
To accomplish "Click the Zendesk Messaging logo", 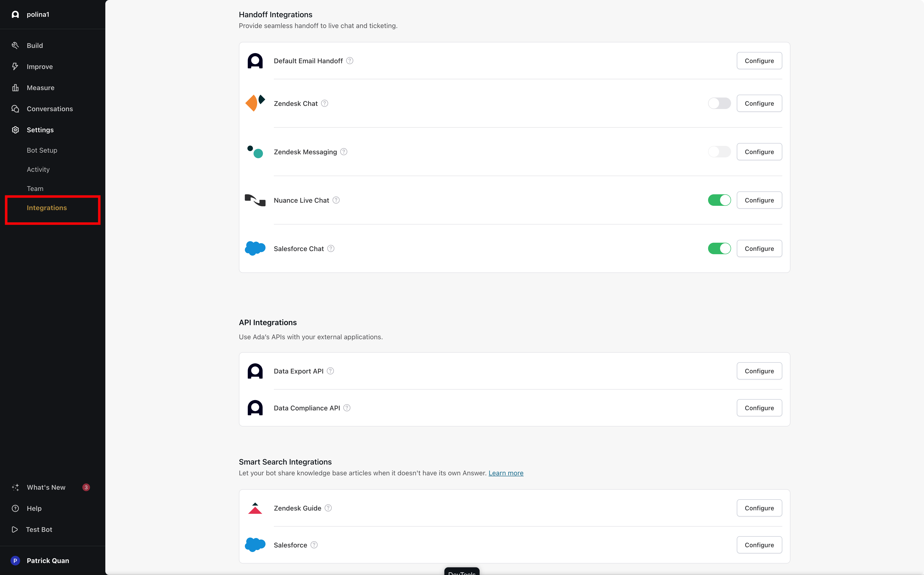I will pyautogui.click(x=255, y=152).
